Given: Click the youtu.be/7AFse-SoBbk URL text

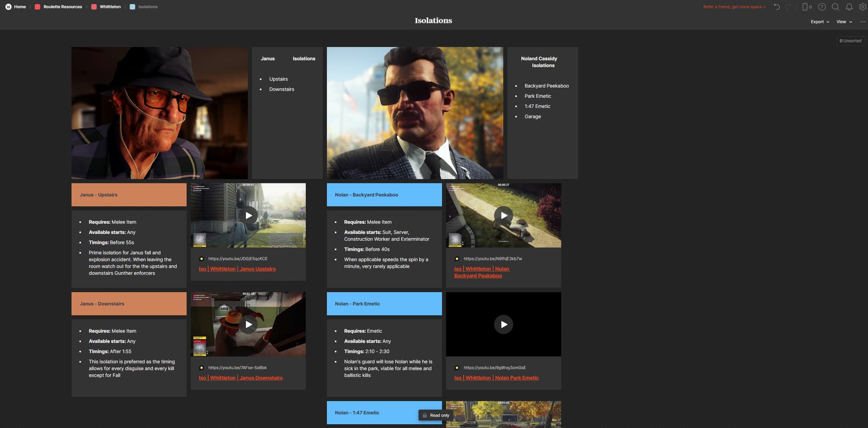Looking at the screenshot, I should [x=237, y=368].
